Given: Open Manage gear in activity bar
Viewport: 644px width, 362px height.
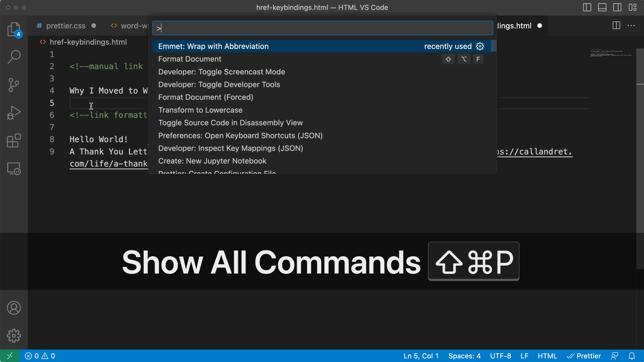Looking at the screenshot, I should pyautogui.click(x=14, y=335).
